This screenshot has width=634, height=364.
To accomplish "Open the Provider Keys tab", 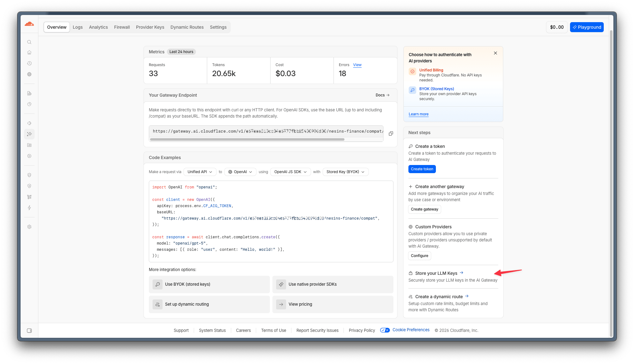I will point(150,27).
